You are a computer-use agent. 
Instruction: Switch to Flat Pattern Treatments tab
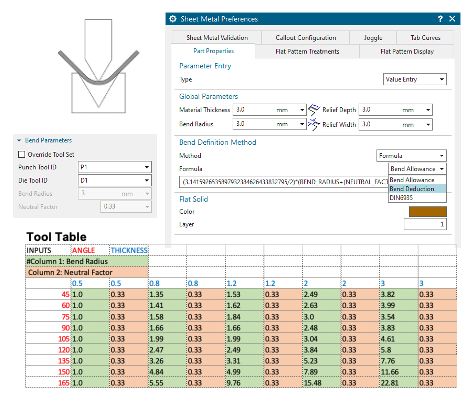pos(307,52)
